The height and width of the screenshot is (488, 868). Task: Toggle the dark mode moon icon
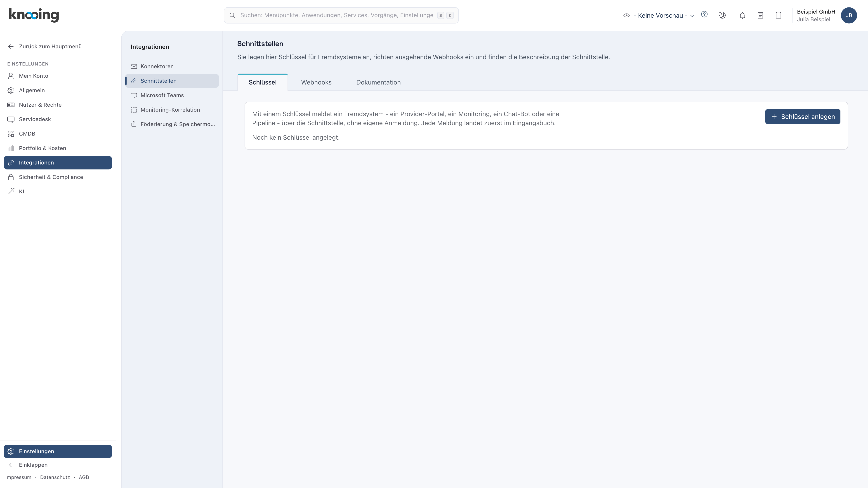[x=722, y=15]
